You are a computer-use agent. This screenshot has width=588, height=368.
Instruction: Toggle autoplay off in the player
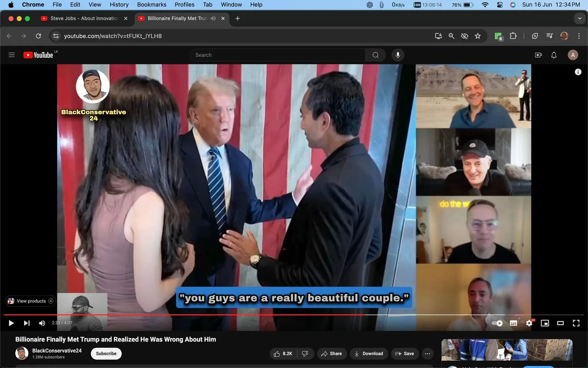[497, 323]
